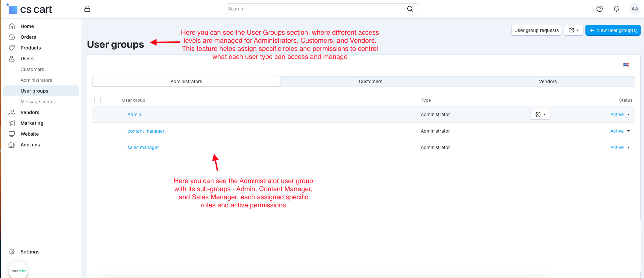Click the CS-Cart logo
644x278 pixels.
pyautogui.click(x=30, y=9)
